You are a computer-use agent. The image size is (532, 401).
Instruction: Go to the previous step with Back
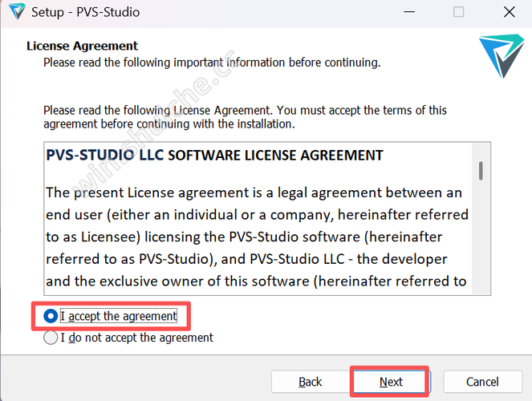click(311, 382)
